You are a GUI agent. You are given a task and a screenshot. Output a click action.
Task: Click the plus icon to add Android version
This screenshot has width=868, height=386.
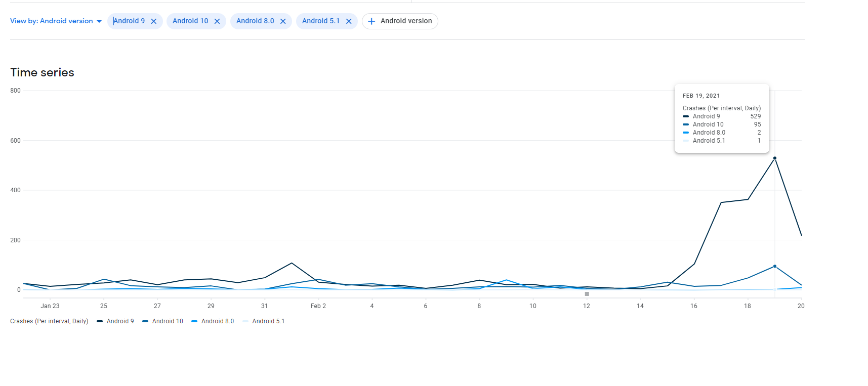coord(371,21)
